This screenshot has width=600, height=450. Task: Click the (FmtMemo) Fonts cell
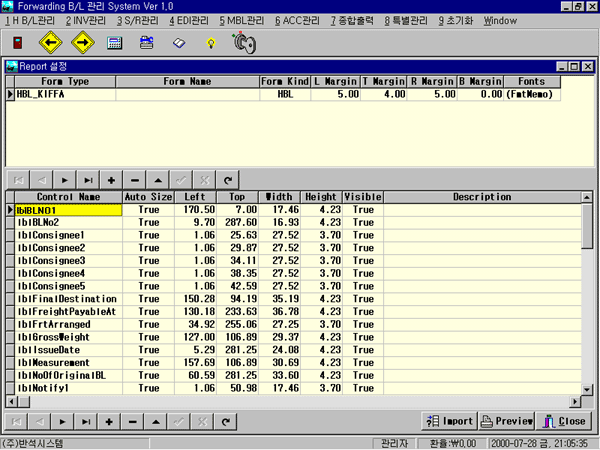(532, 94)
